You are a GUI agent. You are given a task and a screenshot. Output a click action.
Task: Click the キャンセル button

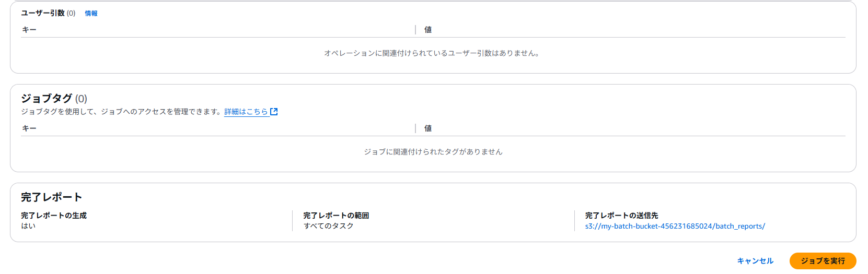click(x=755, y=261)
